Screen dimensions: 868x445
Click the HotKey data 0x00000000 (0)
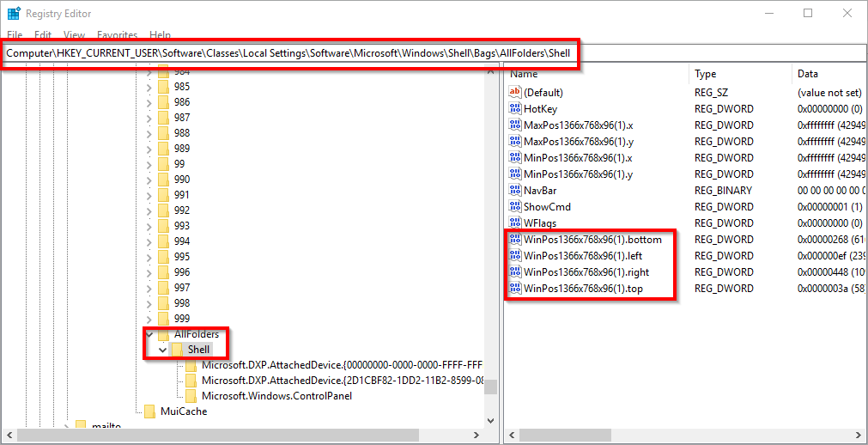tap(830, 108)
